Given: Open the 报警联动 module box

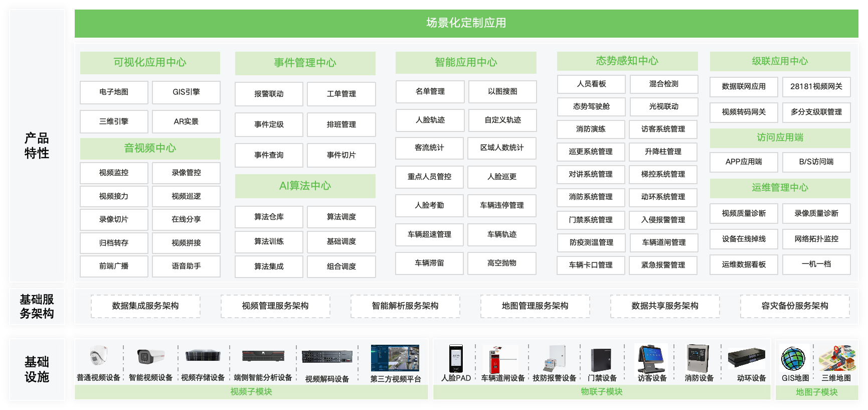Looking at the screenshot, I should [269, 94].
